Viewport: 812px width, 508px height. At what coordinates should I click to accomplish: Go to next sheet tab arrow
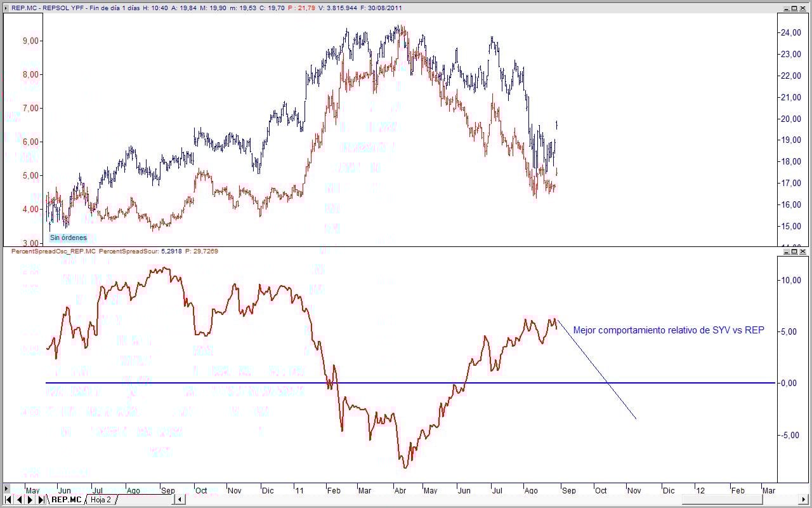tap(30, 499)
